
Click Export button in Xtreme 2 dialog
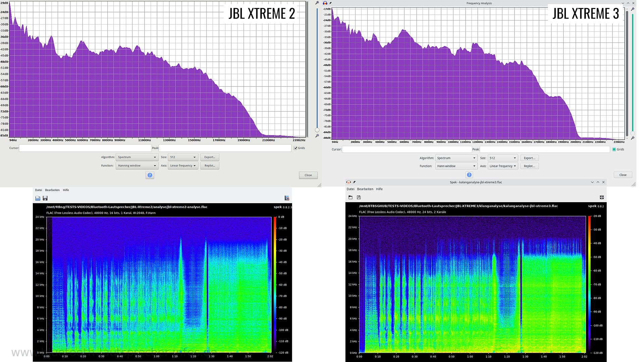click(x=210, y=157)
